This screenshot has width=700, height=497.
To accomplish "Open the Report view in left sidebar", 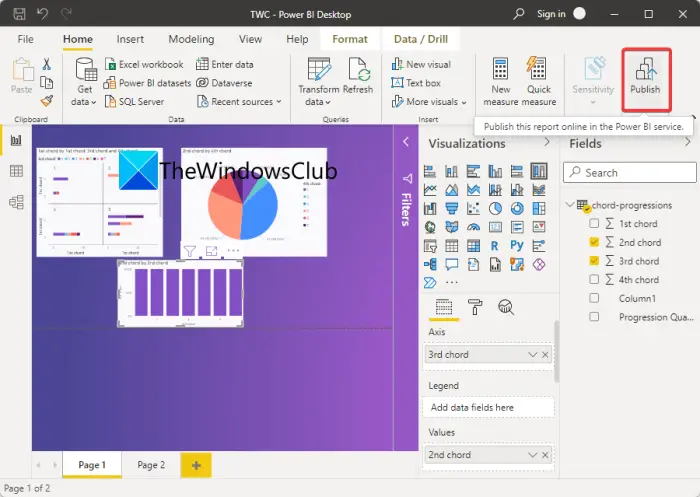I will (16, 140).
